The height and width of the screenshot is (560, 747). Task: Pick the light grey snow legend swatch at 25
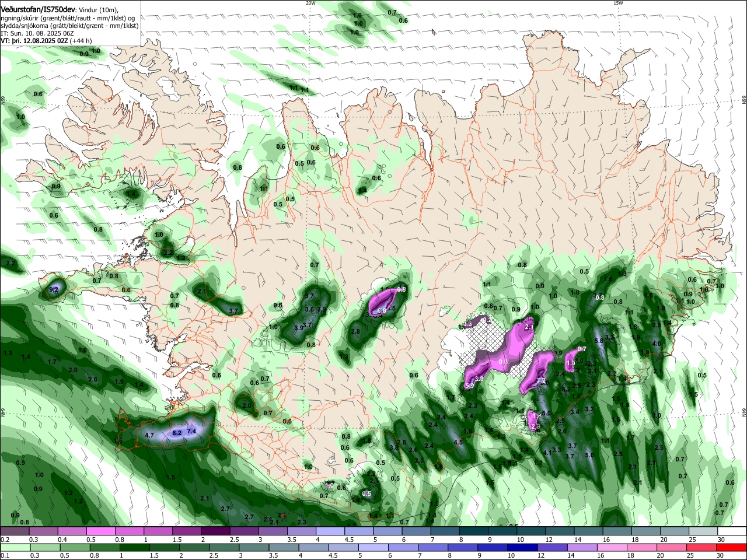(x=703, y=531)
